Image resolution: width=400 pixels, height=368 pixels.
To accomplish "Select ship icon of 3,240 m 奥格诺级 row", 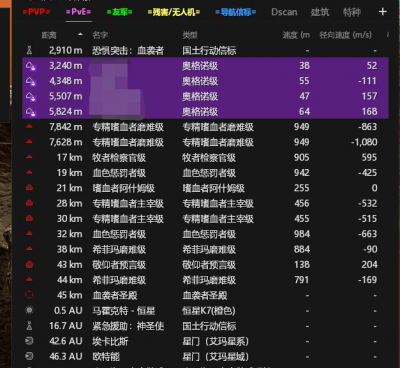I will [31, 66].
